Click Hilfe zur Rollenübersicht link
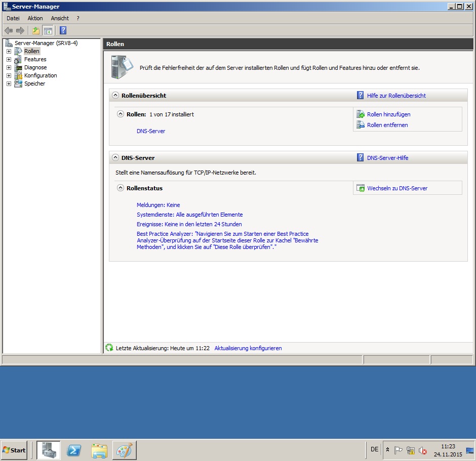 [x=396, y=96]
